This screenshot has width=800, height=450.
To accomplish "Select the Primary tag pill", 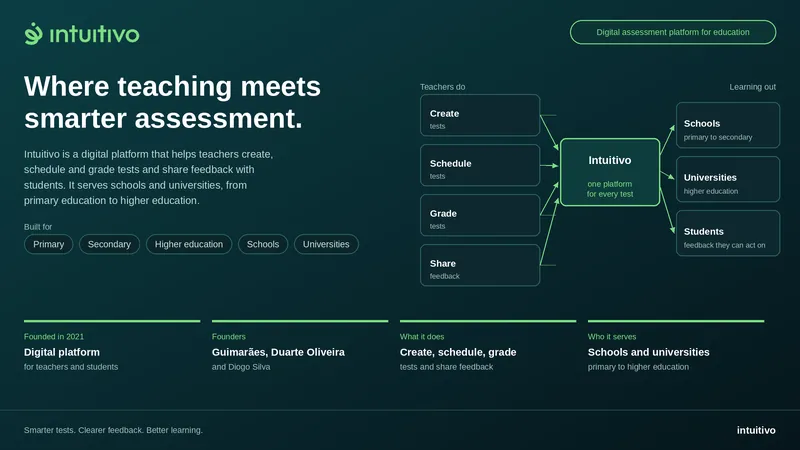I will coord(48,244).
